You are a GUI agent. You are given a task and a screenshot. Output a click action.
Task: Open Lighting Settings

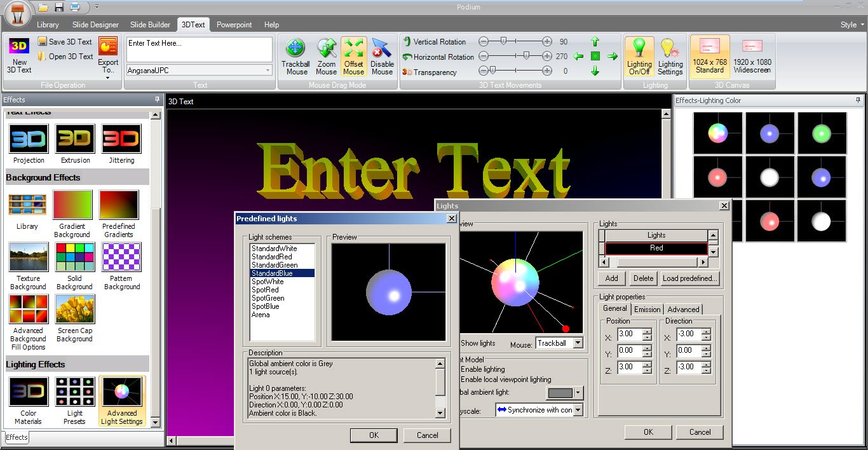(670, 56)
